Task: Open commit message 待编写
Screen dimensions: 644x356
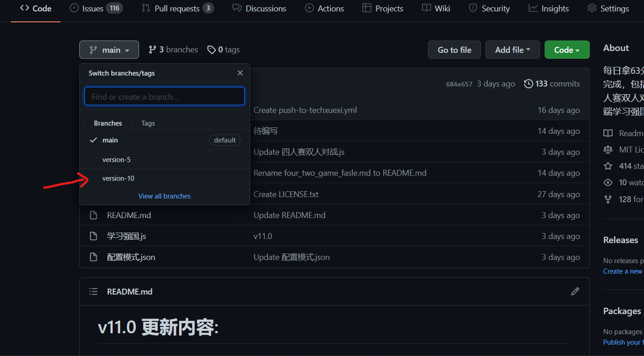Action: [265, 131]
